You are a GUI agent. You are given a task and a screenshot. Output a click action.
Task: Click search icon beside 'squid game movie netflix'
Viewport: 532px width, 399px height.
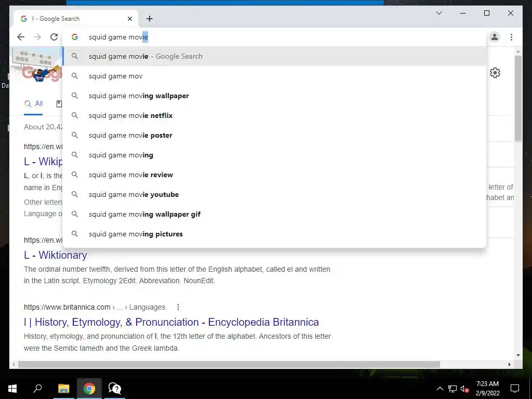[x=75, y=115]
